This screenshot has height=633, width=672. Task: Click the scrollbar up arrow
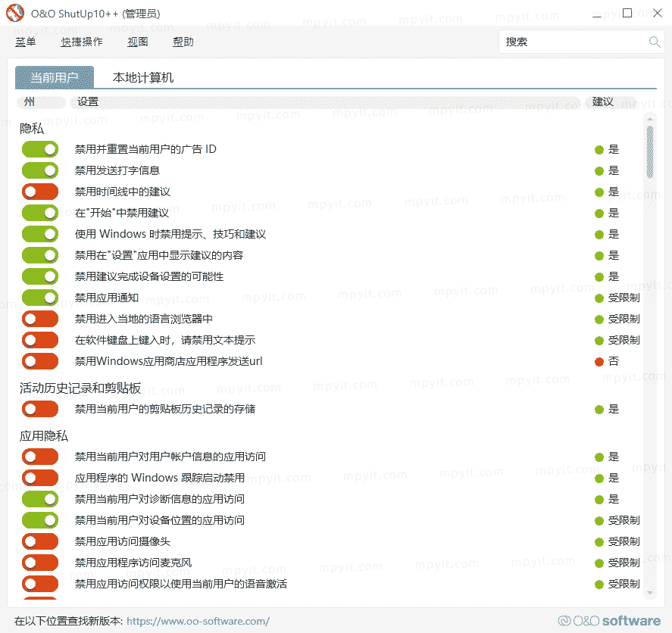tap(650, 119)
